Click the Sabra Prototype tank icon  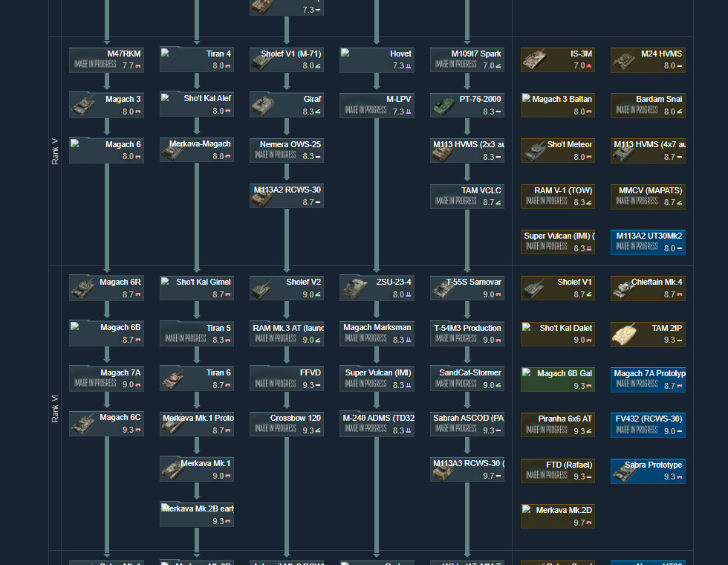[625, 473]
